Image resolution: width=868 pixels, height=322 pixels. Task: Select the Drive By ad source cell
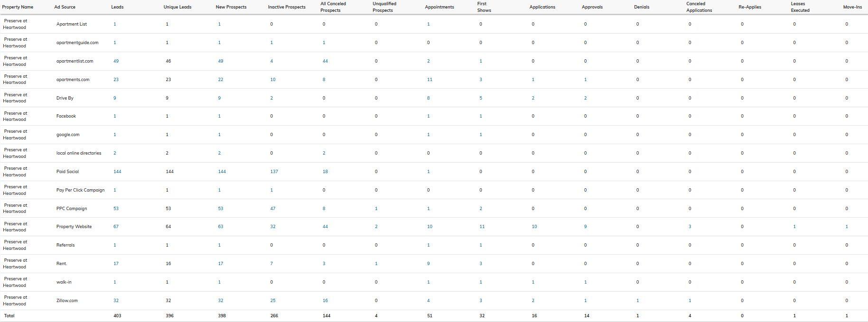[65, 98]
